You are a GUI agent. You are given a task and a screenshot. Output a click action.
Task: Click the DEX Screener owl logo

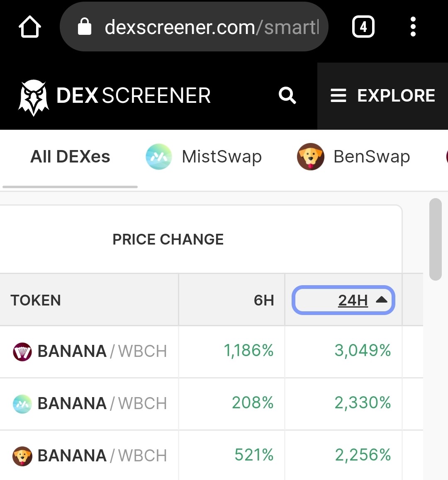(34, 97)
